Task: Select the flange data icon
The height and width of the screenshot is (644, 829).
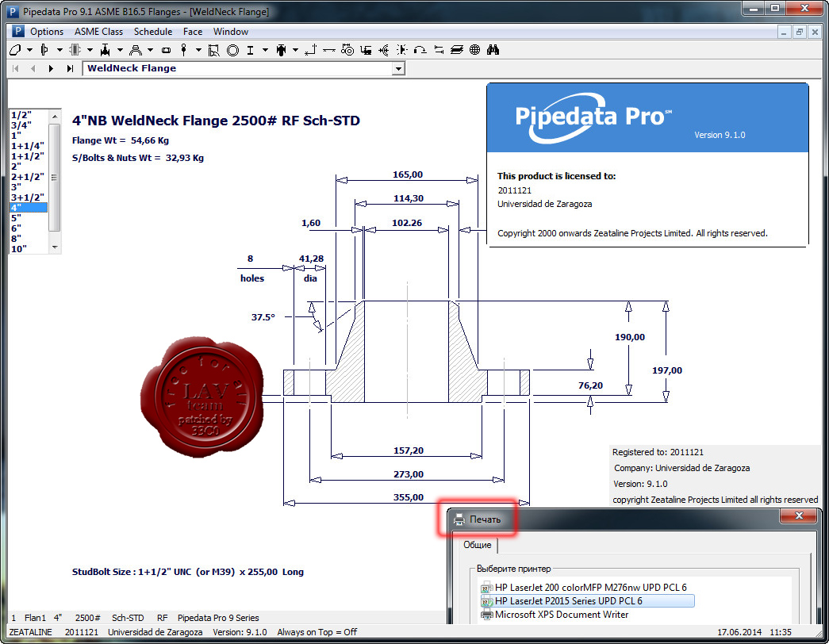Action: [x=45, y=50]
